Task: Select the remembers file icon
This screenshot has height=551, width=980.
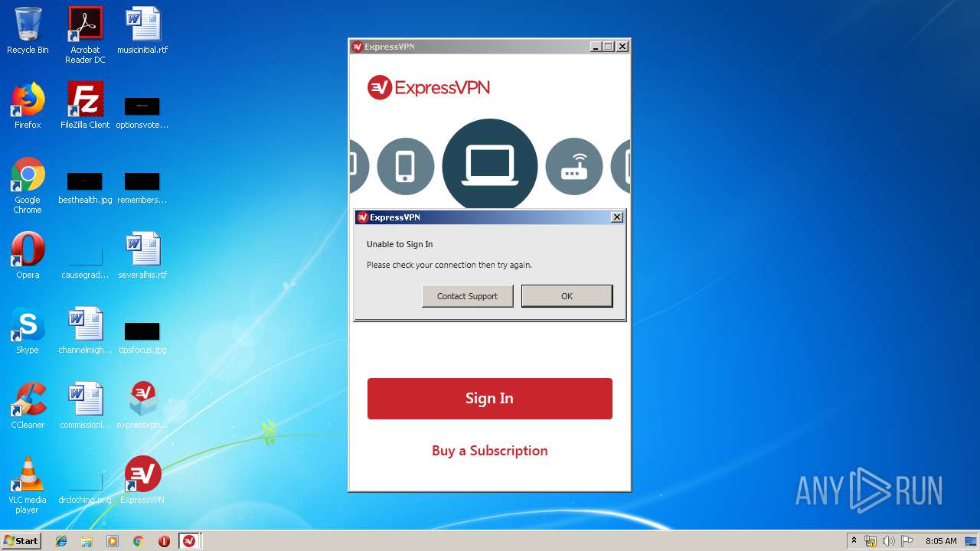Action: [142, 187]
